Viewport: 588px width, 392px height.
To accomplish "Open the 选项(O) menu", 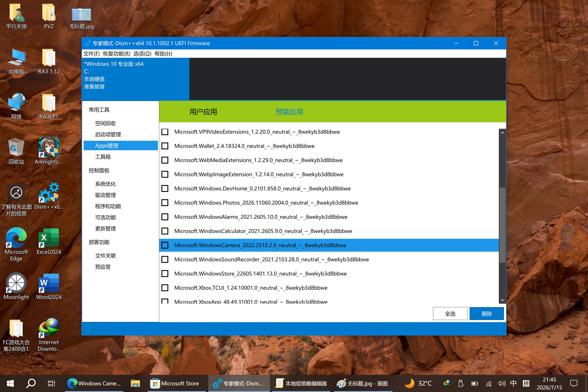I will [142, 54].
